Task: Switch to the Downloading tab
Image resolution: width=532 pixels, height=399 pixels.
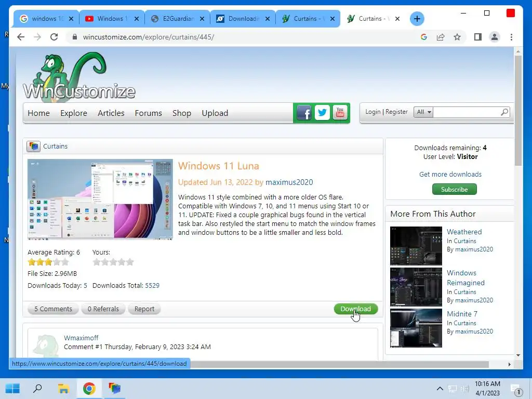Action: pyautogui.click(x=243, y=19)
